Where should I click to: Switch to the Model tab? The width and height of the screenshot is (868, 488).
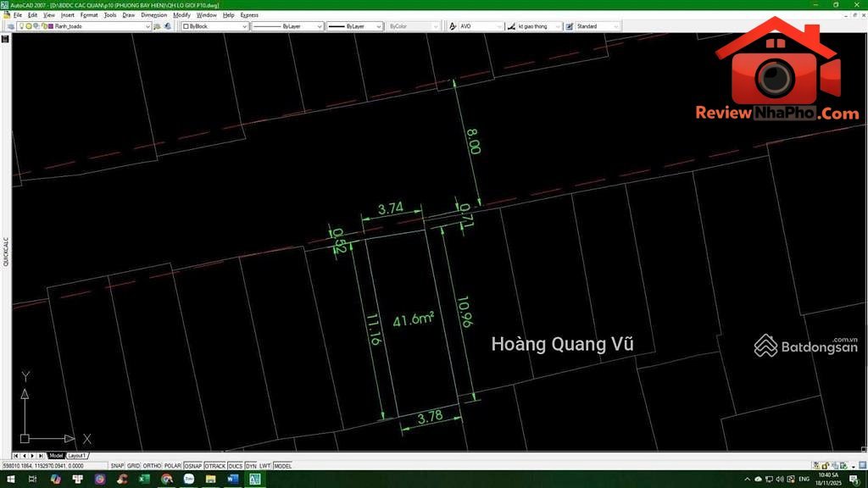click(x=56, y=456)
